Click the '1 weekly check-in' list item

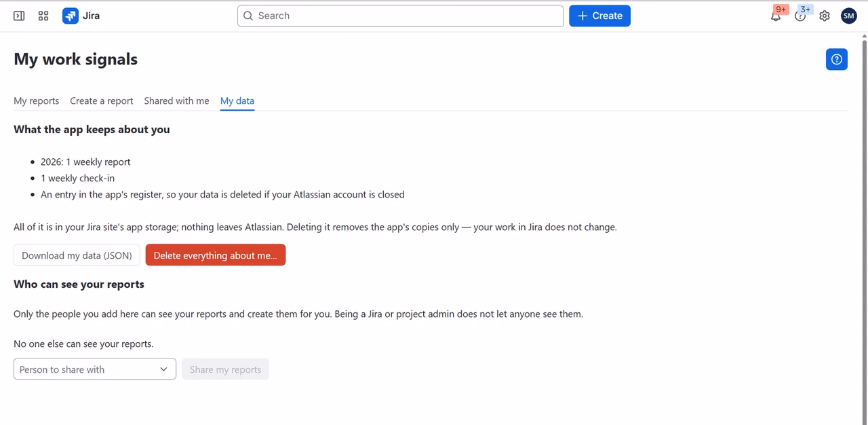[77, 178]
